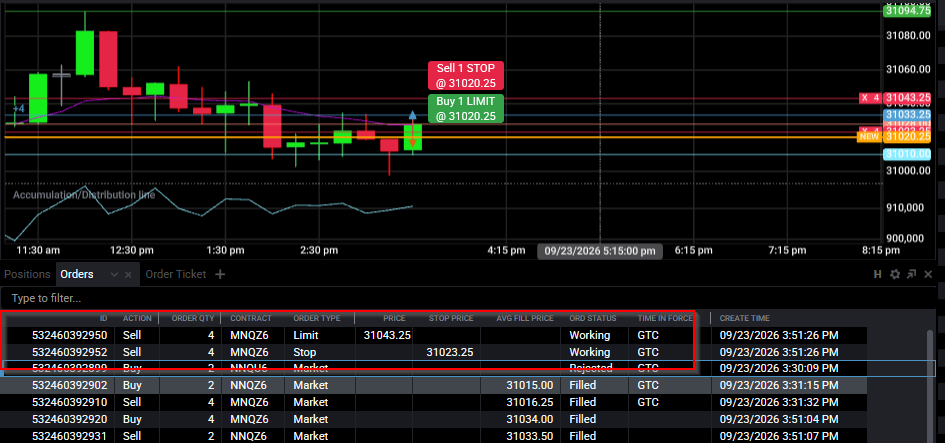Click the 31033.25 blue price label
This screenshot has height=443, width=945.
coord(907,115)
